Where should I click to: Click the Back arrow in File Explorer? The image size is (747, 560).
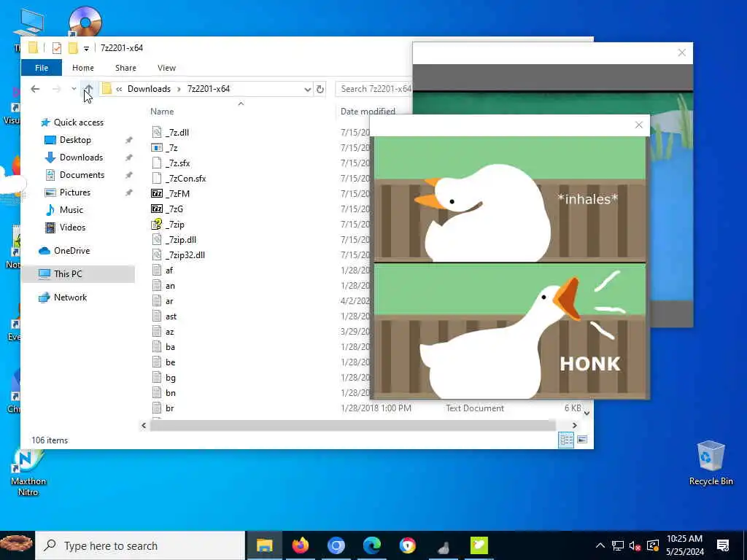pos(35,89)
